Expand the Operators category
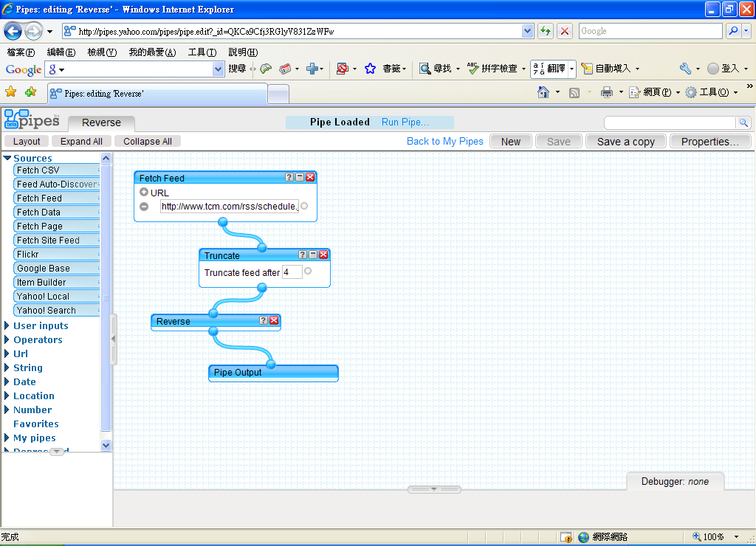Image resolution: width=756 pixels, height=546 pixels. click(x=7, y=340)
